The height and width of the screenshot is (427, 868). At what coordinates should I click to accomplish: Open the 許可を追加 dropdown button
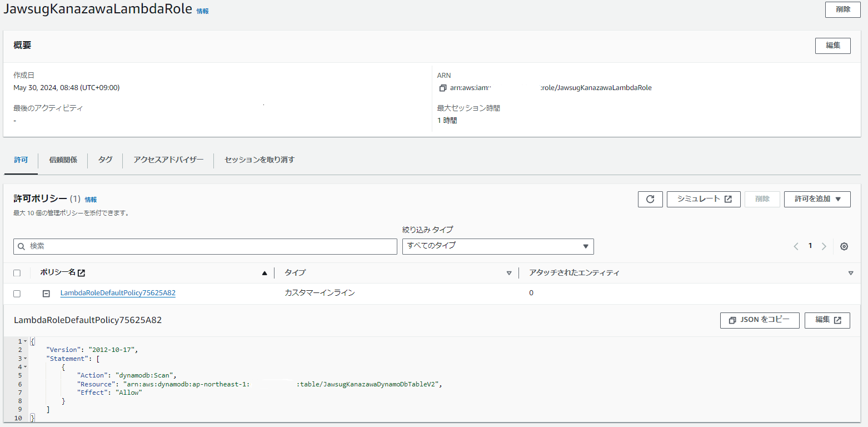(x=817, y=199)
